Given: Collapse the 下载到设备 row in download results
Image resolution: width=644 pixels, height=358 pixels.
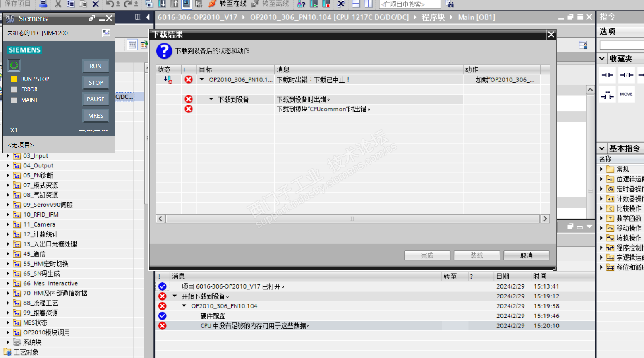Looking at the screenshot, I should point(211,99).
